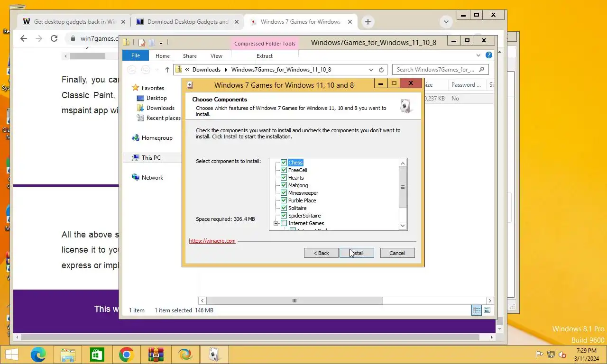
Task: Switch to the View ribbon tab
Action: tap(216, 56)
